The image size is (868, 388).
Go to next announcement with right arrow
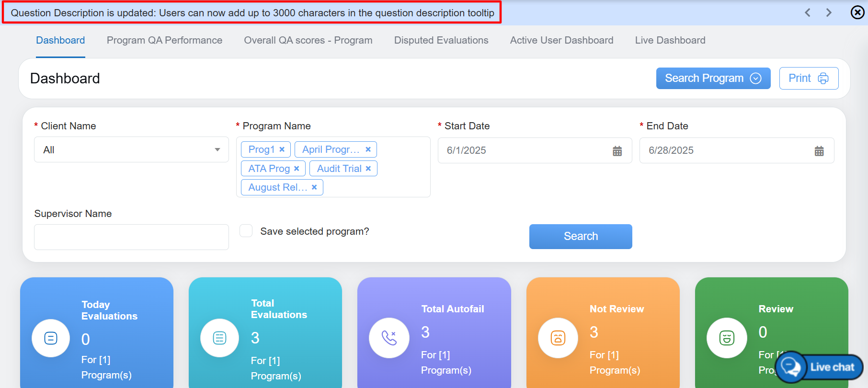[x=829, y=12]
